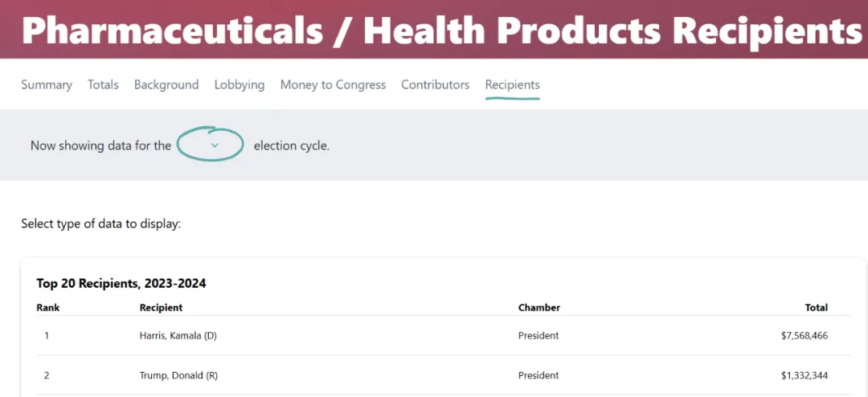
Task: Go to the Background tab
Action: point(166,84)
